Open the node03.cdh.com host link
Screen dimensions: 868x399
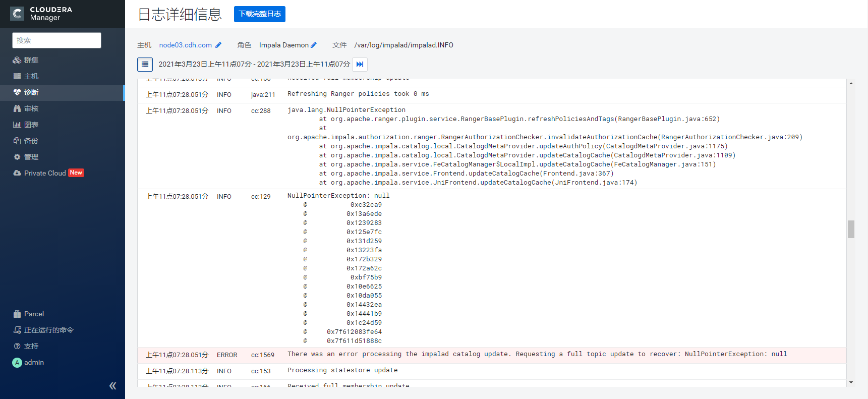pos(186,45)
